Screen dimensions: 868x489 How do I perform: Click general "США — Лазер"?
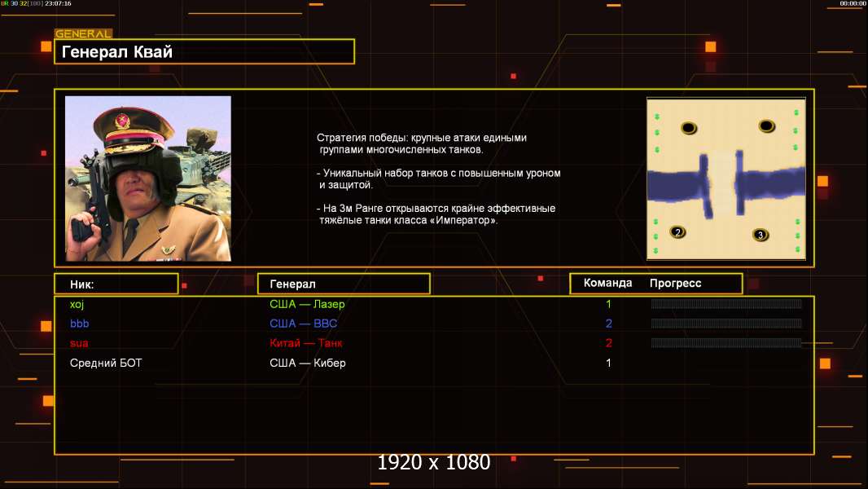point(307,304)
